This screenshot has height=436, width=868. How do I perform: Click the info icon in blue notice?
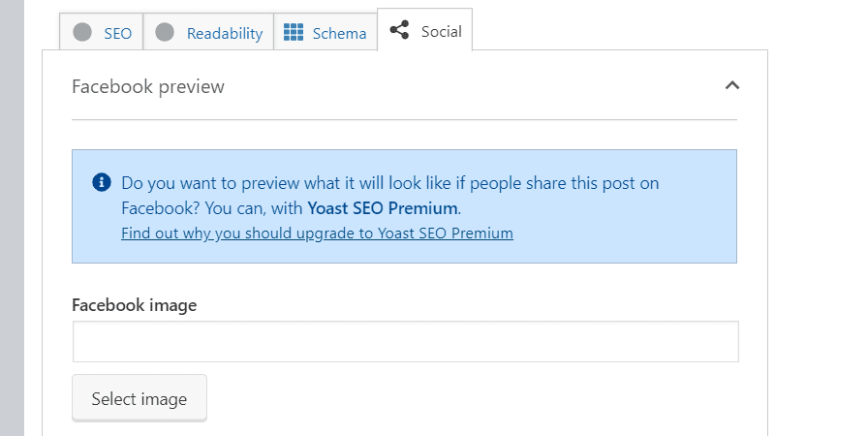click(101, 182)
